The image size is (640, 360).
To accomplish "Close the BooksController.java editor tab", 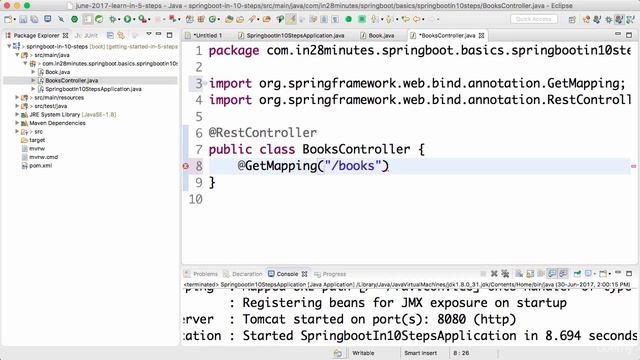I will tap(482, 36).
